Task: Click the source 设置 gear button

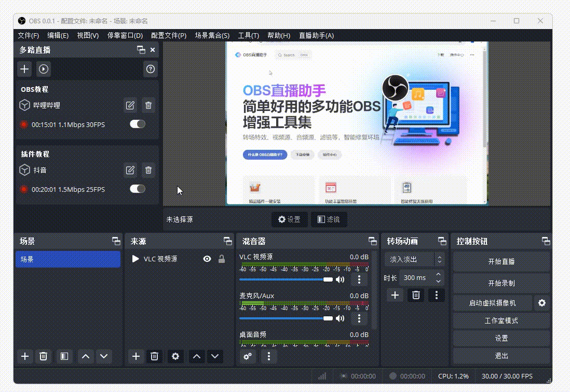Action: 289,219
